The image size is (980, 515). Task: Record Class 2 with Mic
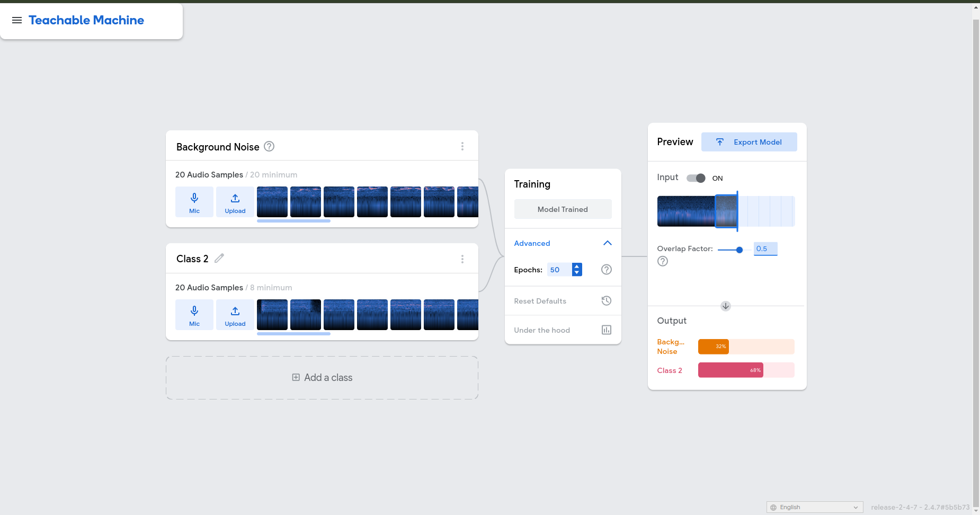click(194, 315)
